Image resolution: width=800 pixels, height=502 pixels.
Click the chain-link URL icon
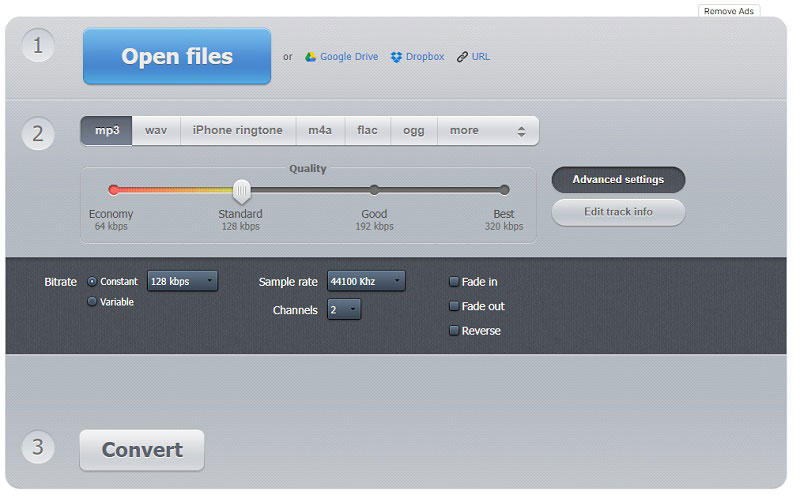click(462, 57)
